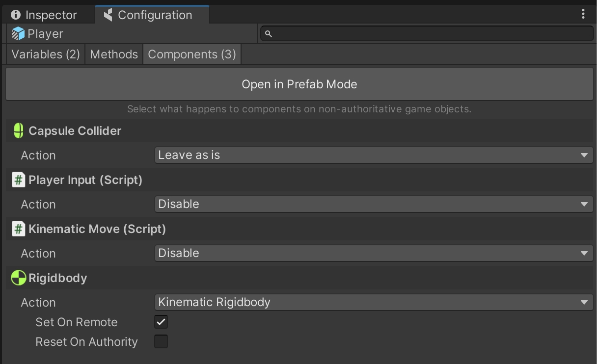Click the Kinematic Move script icon
The image size is (597, 364).
coord(18,229)
